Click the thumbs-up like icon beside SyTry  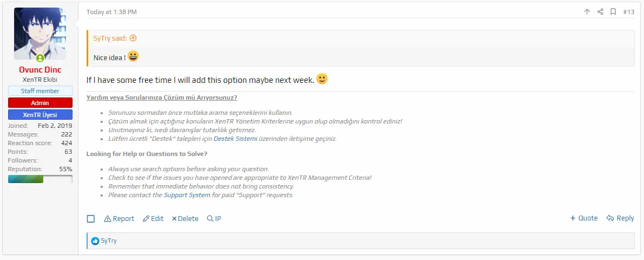pyautogui.click(x=95, y=241)
